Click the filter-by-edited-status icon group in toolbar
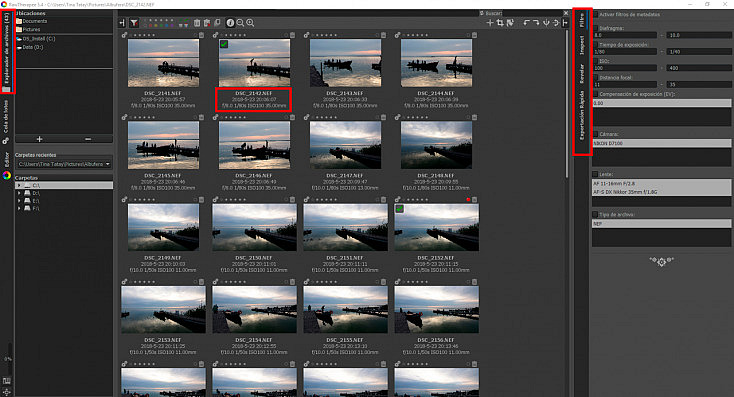The image size is (734, 397). tap(183, 22)
